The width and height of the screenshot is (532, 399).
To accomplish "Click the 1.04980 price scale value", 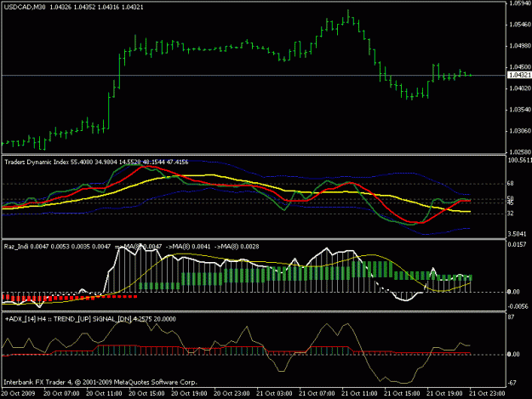I will coord(519,46).
